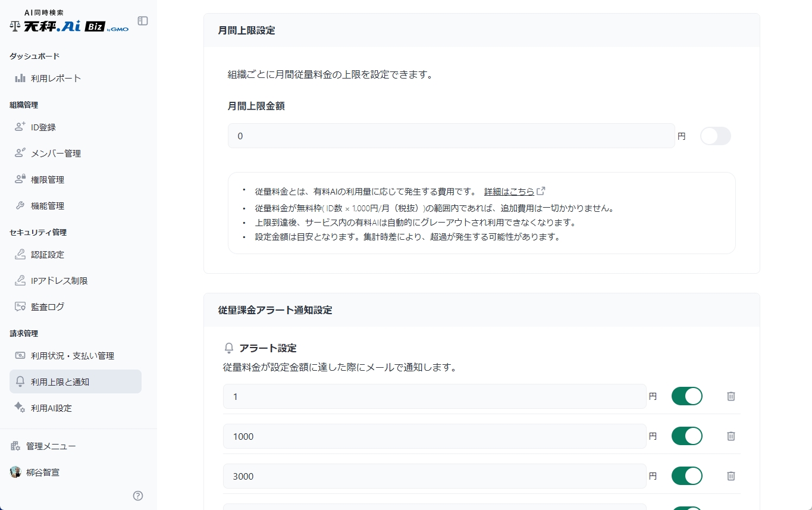View the 監査ログ audit log
Image resolution: width=812 pixels, height=510 pixels.
click(x=49, y=306)
